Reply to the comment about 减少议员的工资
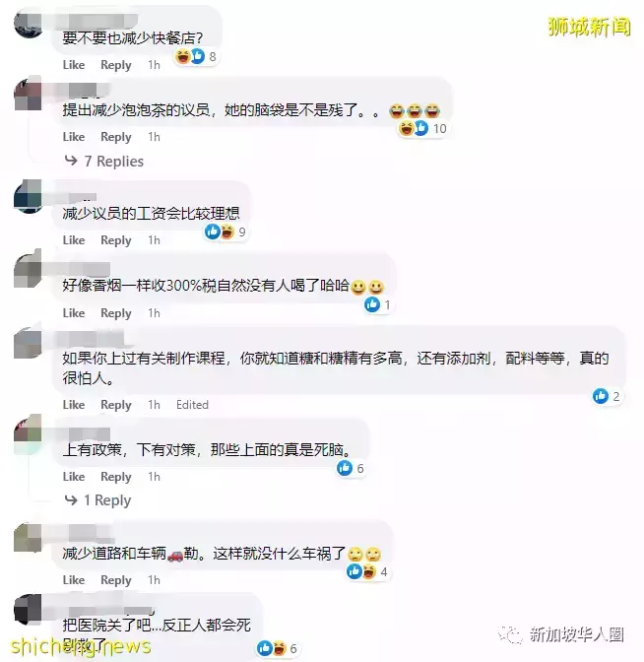644x662 pixels. (116, 240)
